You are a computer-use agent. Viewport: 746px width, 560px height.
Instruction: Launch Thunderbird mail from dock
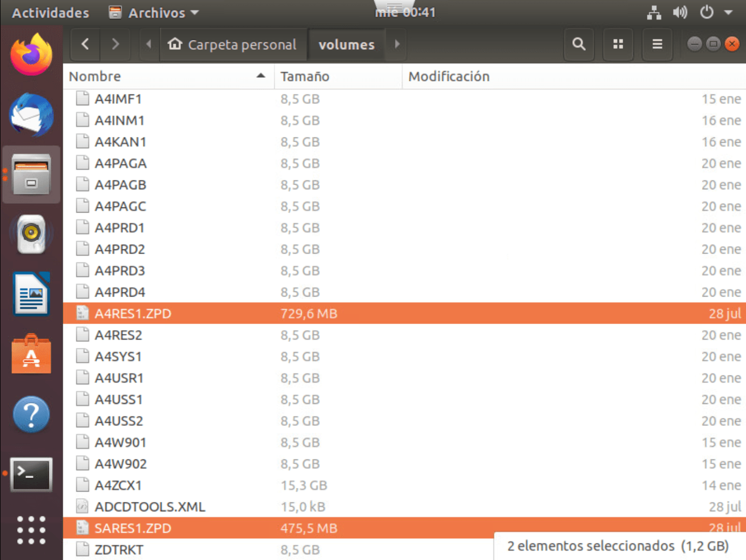(31, 115)
